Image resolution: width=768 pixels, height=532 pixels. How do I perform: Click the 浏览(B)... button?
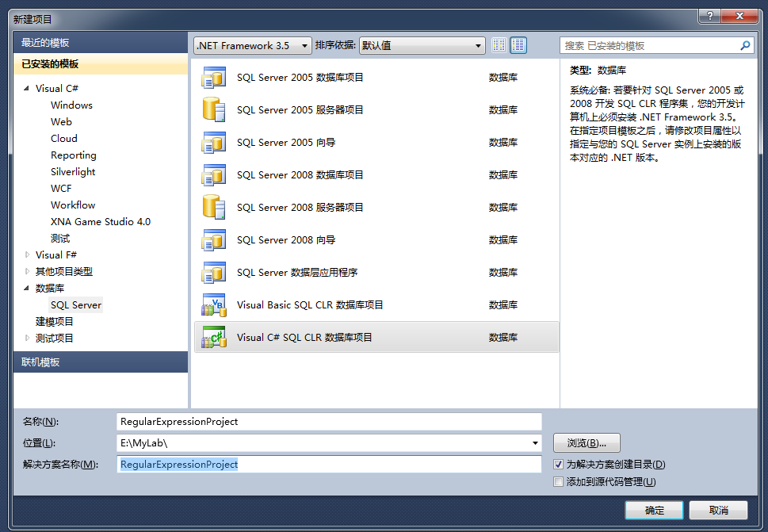tap(587, 443)
